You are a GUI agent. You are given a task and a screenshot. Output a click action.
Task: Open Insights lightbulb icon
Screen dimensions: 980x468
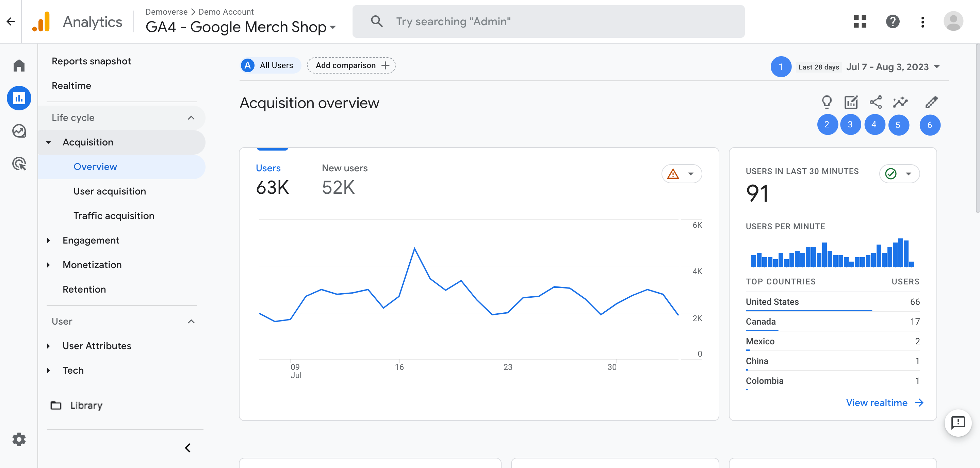(827, 102)
